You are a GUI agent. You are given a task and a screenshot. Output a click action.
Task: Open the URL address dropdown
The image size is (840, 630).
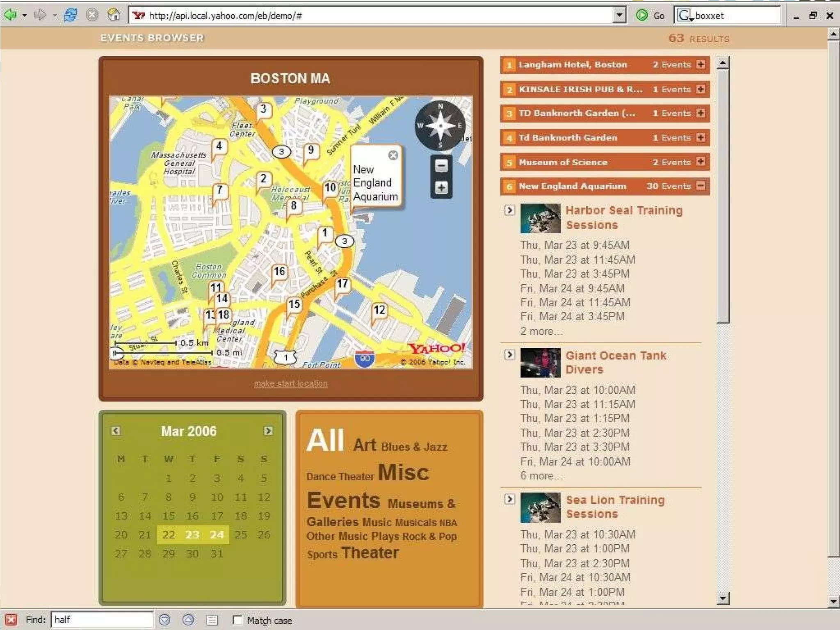(619, 15)
